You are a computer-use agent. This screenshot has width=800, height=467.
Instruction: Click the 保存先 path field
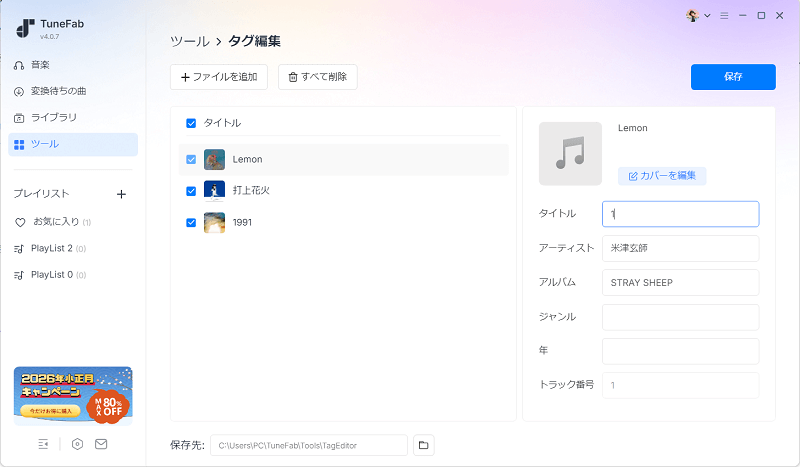click(309, 446)
